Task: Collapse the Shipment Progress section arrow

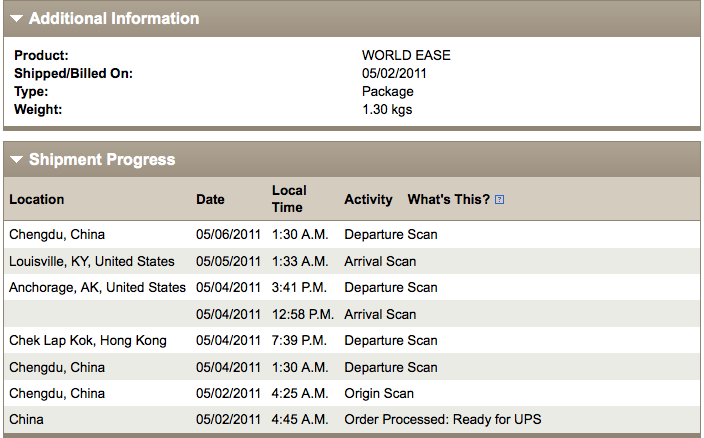Action: (x=17, y=160)
